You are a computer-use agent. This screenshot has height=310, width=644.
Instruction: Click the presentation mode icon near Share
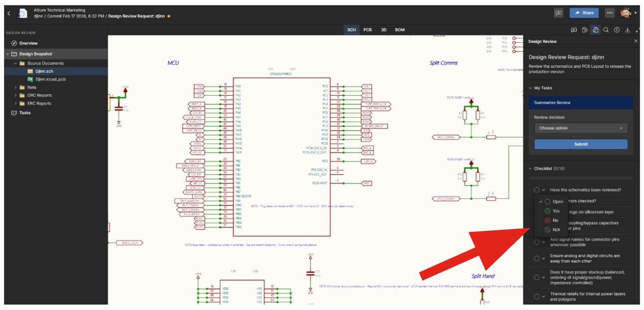(x=558, y=13)
